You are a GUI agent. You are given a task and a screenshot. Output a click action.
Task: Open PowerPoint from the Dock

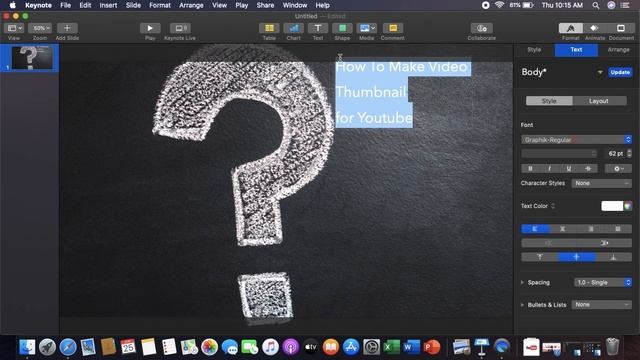[x=432, y=347]
